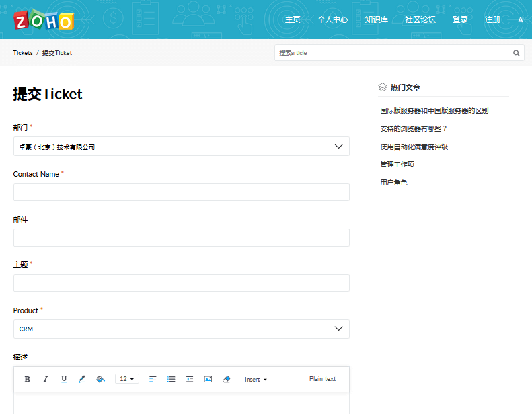Image resolution: width=532 pixels, height=414 pixels.
Task: Open the font size 12 dropdown
Action: pyautogui.click(x=126, y=379)
